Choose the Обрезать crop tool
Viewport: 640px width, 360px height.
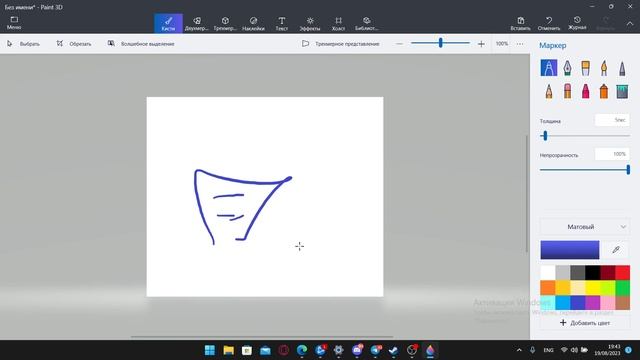point(74,44)
